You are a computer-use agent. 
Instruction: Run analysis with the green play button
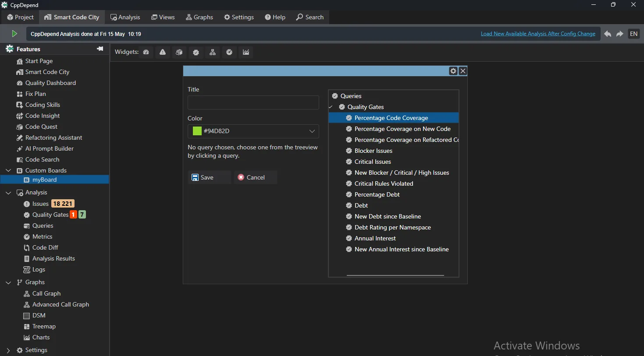[14, 34]
